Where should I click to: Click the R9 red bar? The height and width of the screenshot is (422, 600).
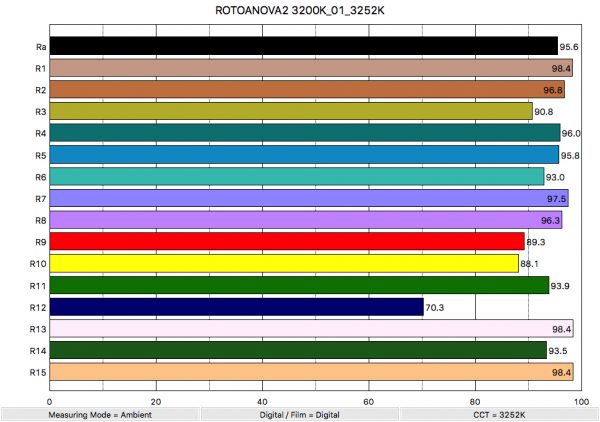click(x=287, y=241)
